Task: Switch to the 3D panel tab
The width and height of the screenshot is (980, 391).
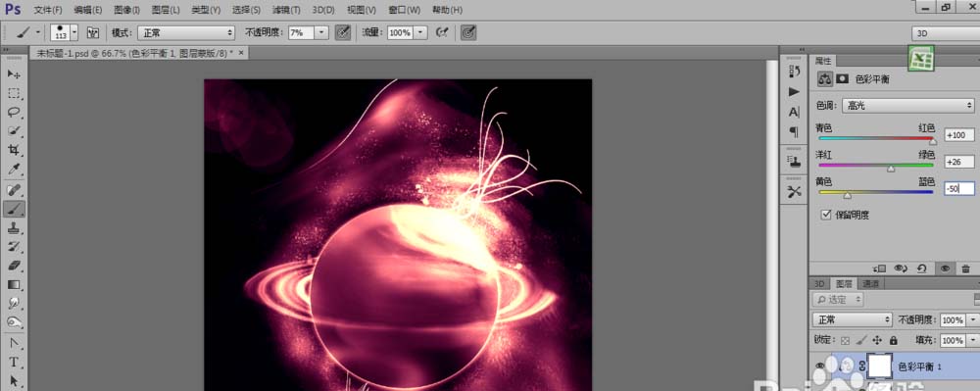Action: coord(819,283)
